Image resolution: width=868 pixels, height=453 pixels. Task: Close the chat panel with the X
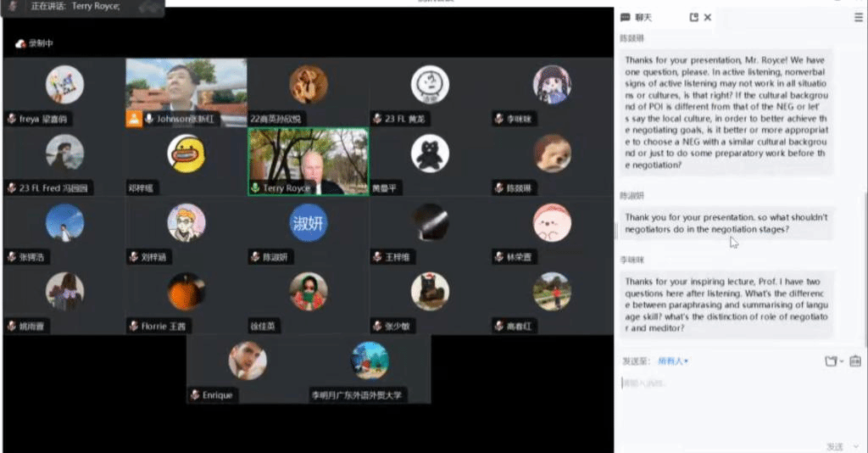708,17
